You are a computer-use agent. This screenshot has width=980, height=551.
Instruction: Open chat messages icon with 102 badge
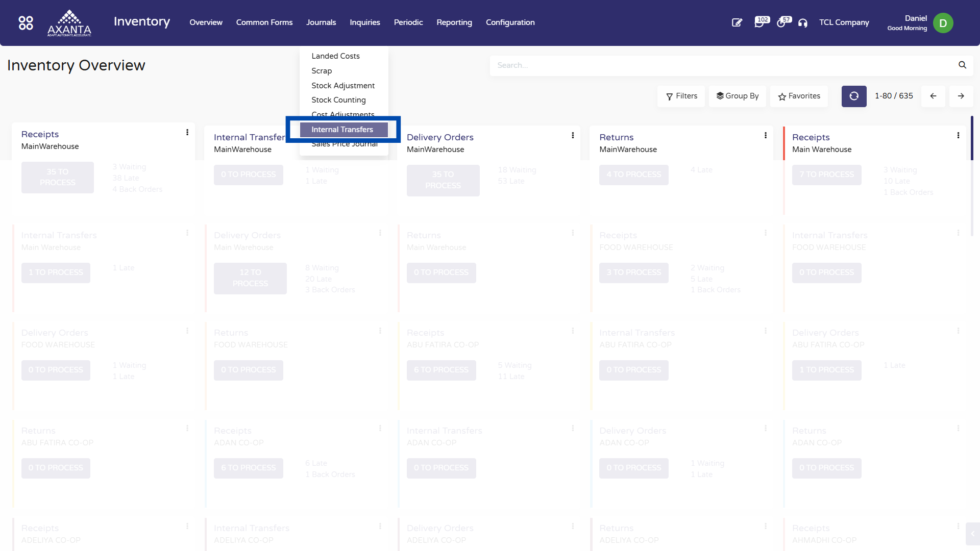click(759, 22)
